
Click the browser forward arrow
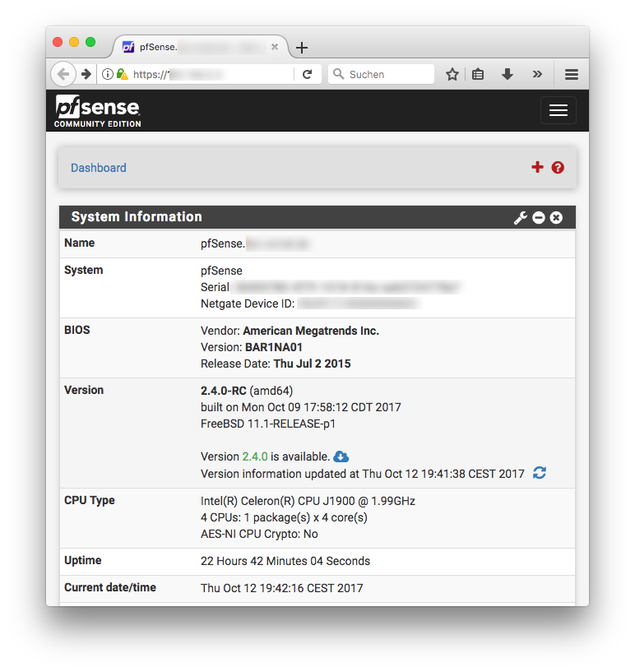pos(86,74)
